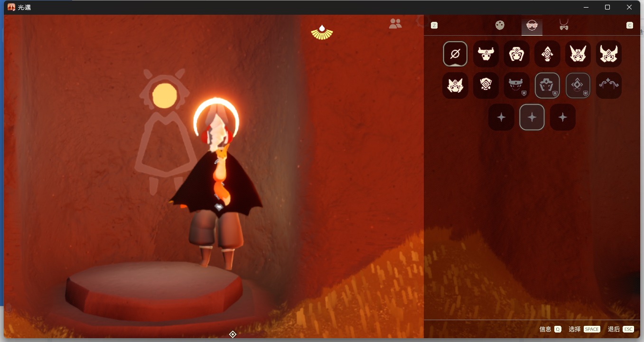Click the 光遇 app icon in title bar
This screenshot has height=342, width=644.
click(x=11, y=7)
